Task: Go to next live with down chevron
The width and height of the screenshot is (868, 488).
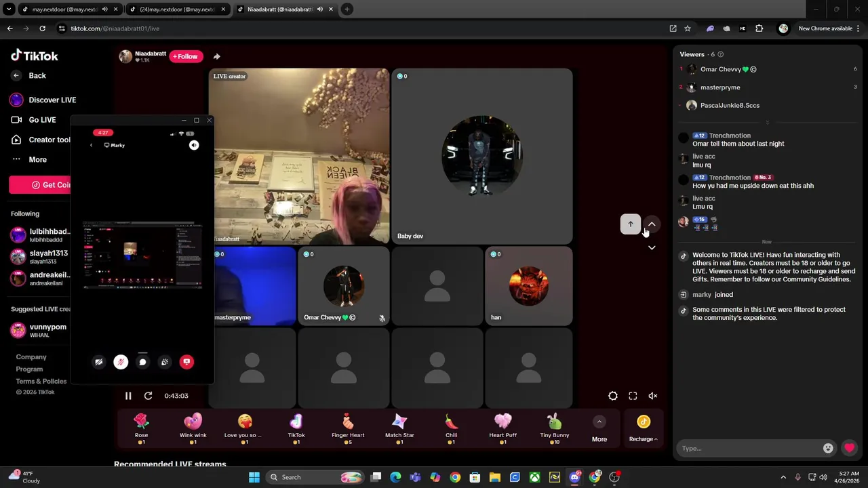Action: point(652,247)
